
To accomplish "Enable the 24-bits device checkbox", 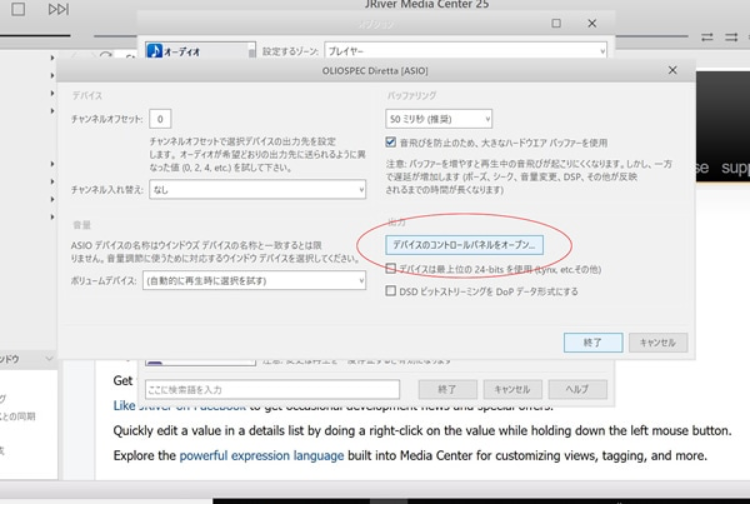I will pyautogui.click(x=391, y=268).
